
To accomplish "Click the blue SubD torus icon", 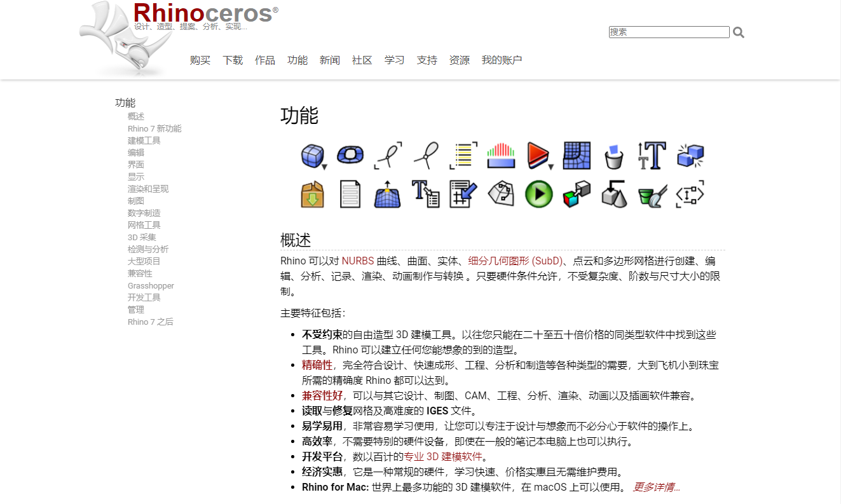I will (350, 154).
